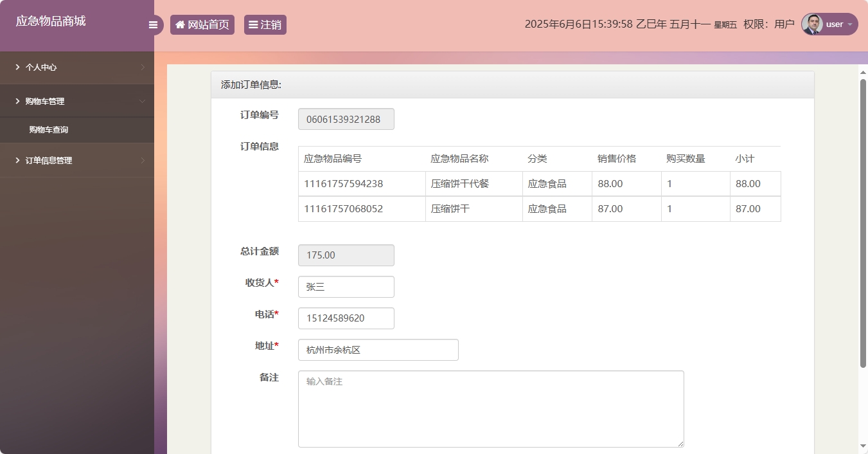Click the arrow icon before 购物车管理
868x454 pixels.
pos(16,101)
